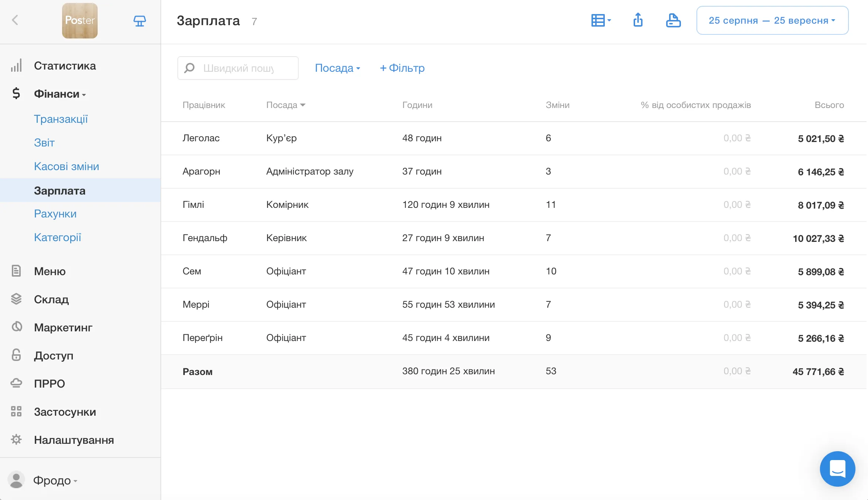Sort by Посада column header
Image resolution: width=868 pixels, height=500 pixels.
pyautogui.click(x=285, y=105)
